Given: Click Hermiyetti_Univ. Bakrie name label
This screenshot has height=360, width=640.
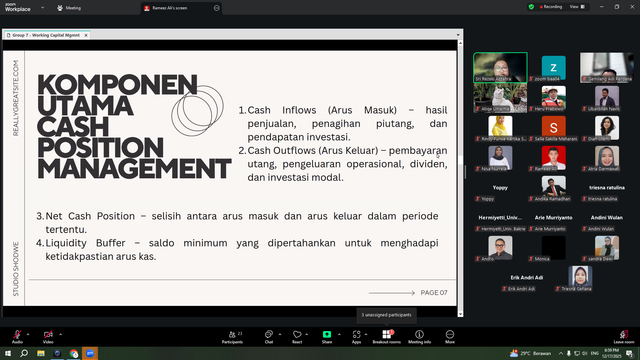Looking at the screenshot, I should coord(500,229).
